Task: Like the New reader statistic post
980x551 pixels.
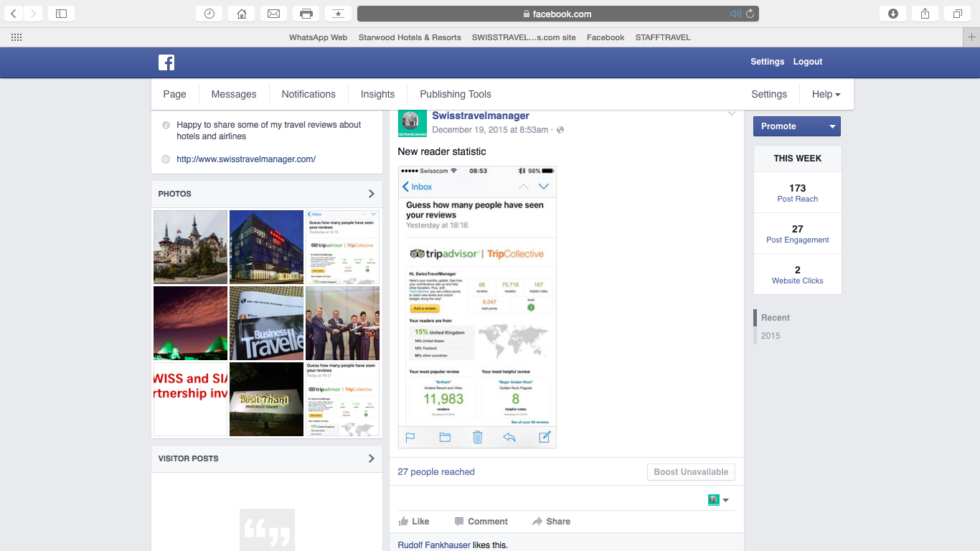Action: [x=414, y=522]
